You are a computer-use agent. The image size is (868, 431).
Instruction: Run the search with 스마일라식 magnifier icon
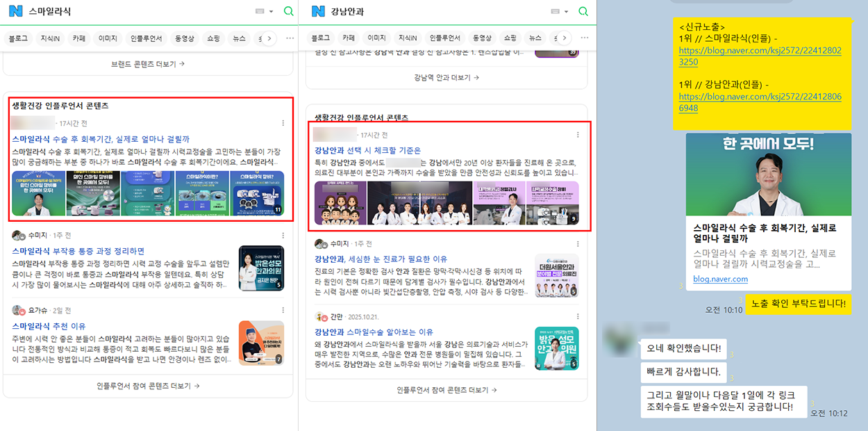pyautogui.click(x=289, y=11)
